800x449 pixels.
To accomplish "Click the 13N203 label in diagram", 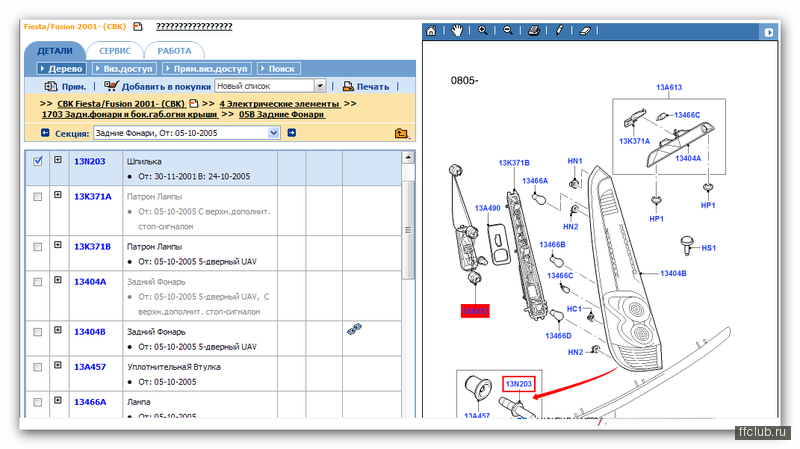I will click(518, 384).
